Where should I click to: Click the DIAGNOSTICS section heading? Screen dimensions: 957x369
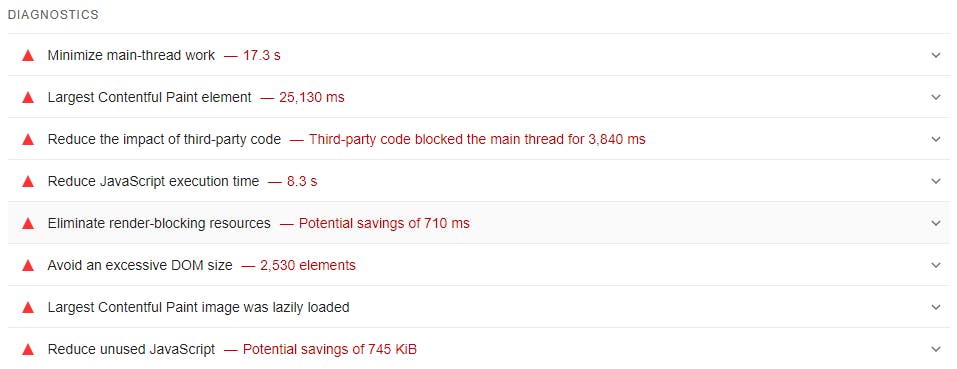(53, 15)
